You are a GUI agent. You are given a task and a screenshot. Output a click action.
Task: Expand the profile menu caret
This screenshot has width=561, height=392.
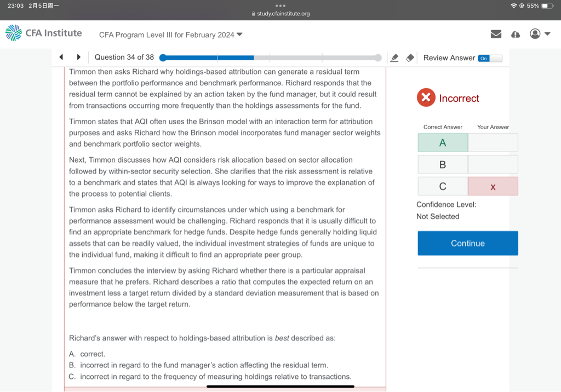pos(547,33)
